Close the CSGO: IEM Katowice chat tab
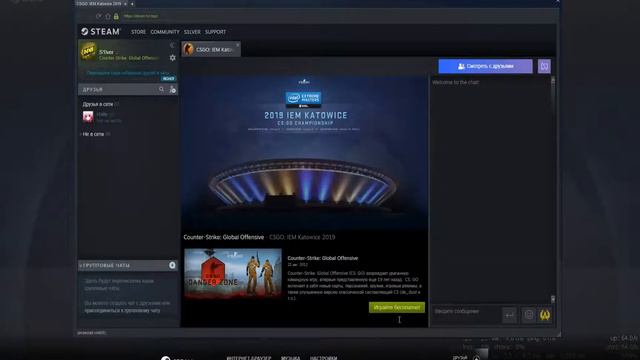The image size is (640, 360). pos(238,45)
